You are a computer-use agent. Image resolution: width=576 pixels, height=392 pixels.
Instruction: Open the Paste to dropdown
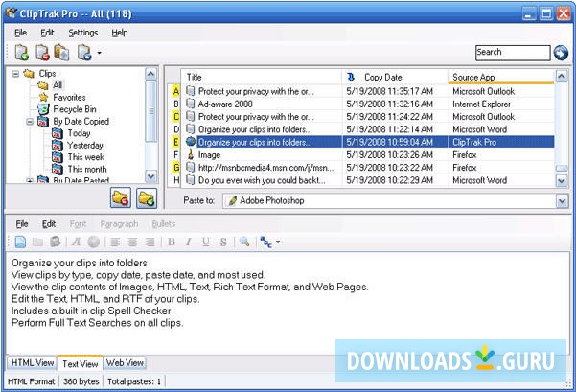click(562, 201)
